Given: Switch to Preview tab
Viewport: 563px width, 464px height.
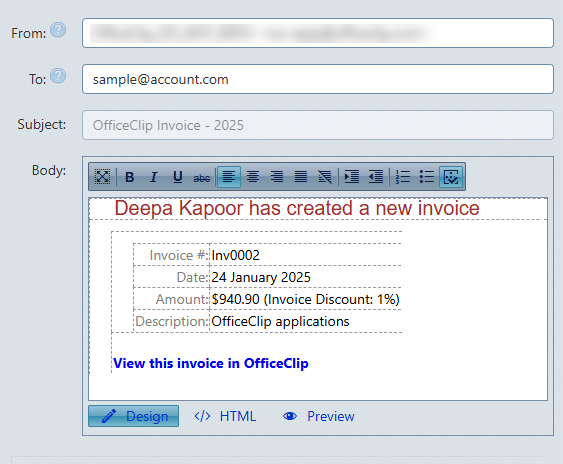Looking at the screenshot, I should [x=318, y=416].
